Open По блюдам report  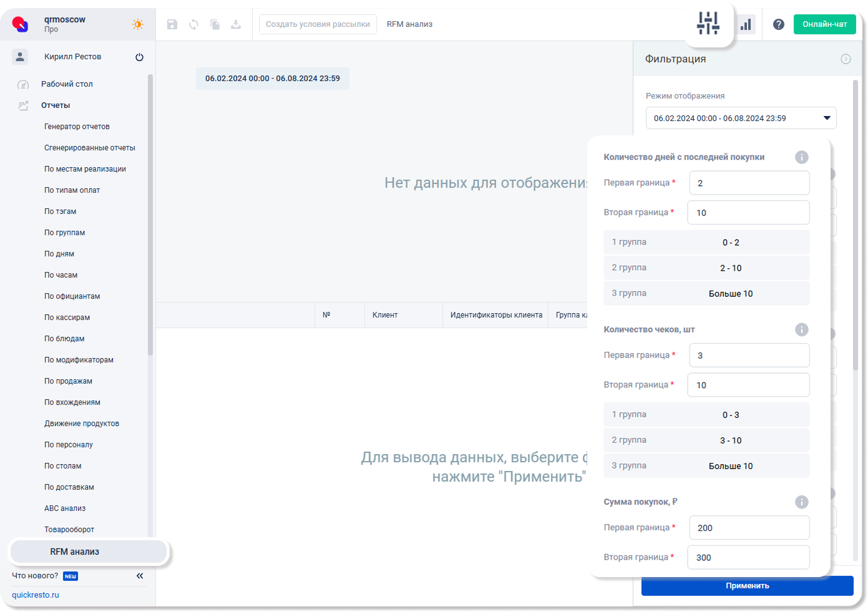(64, 339)
